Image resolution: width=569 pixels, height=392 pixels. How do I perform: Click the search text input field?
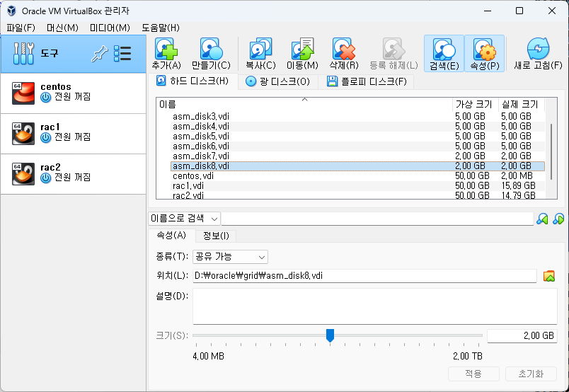377,219
